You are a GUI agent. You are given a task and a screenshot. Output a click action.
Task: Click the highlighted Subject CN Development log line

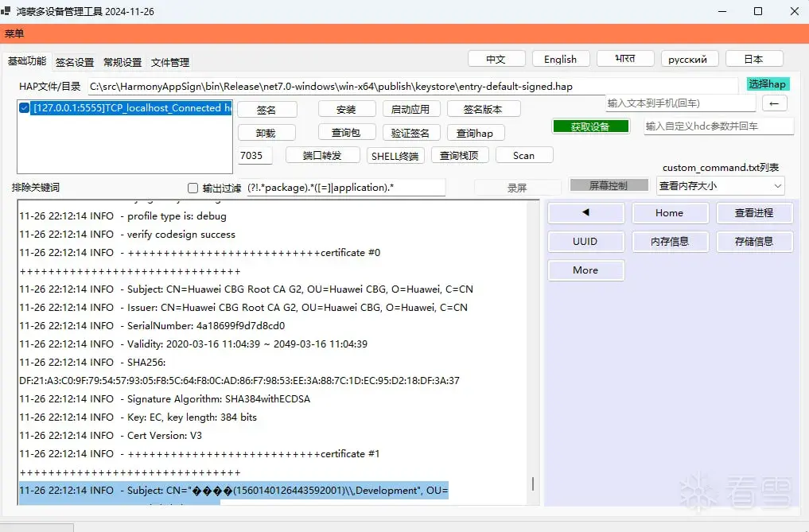(x=234, y=490)
